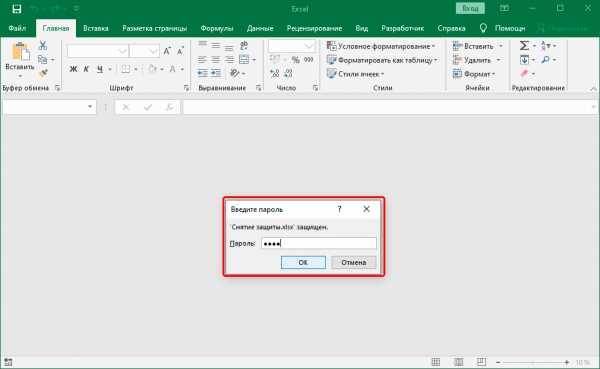Screen dimensions: 600x369
Task: Click the zoom slider in status bar
Action: click(x=533, y=362)
